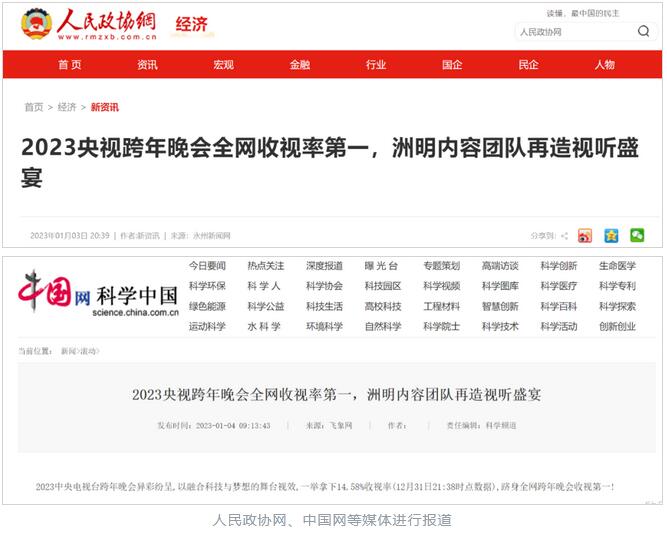Open 科学图库 link
This screenshot has width=667, height=541.
click(x=500, y=286)
